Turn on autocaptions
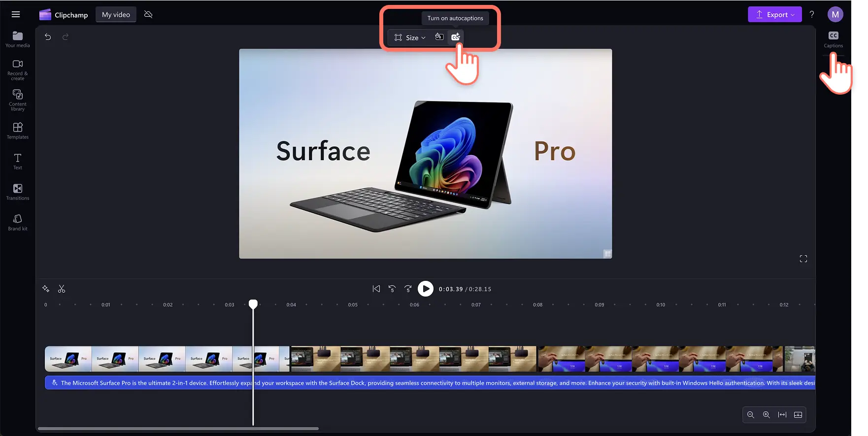 click(x=456, y=37)
